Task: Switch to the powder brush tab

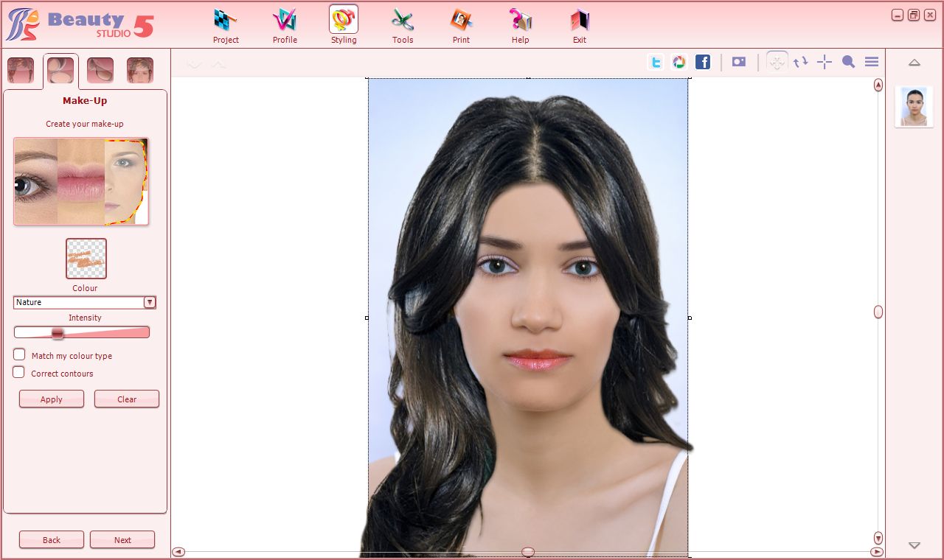Action: [x=100, y=71]
